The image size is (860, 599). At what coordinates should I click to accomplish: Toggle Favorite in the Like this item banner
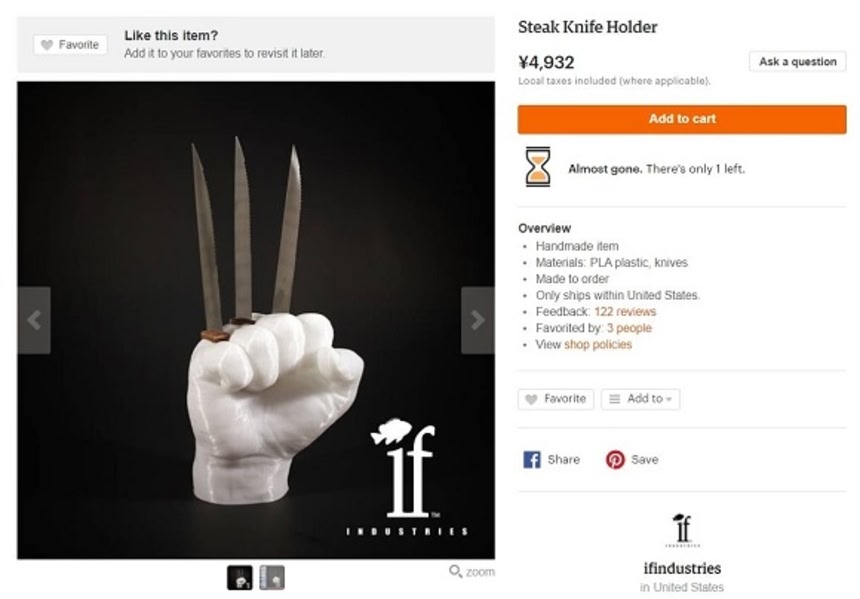click(70, 45)
